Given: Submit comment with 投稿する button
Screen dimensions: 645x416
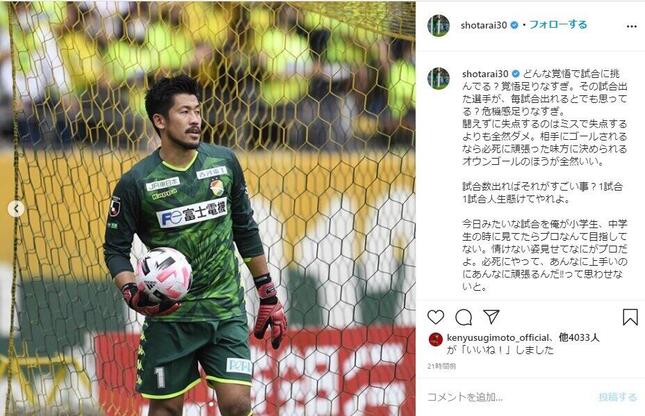Looking at the screenshot, I should (x=618, y=397).
